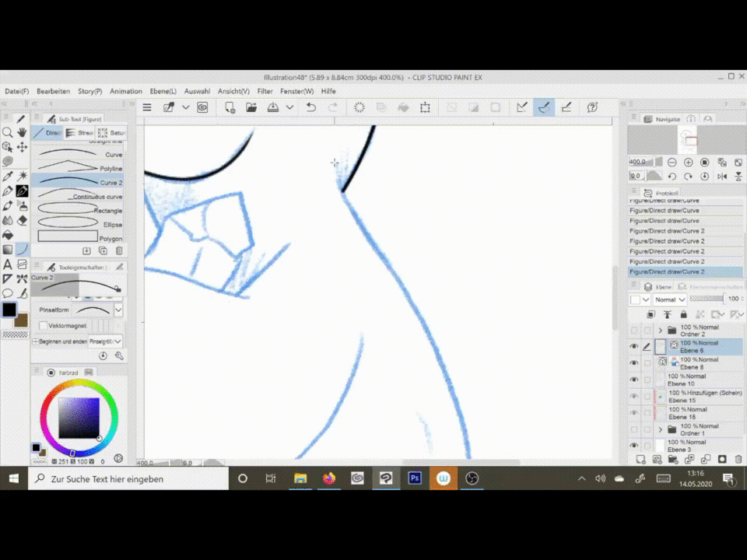
Task: Open the help question mark icon
Action: point(592,107)
